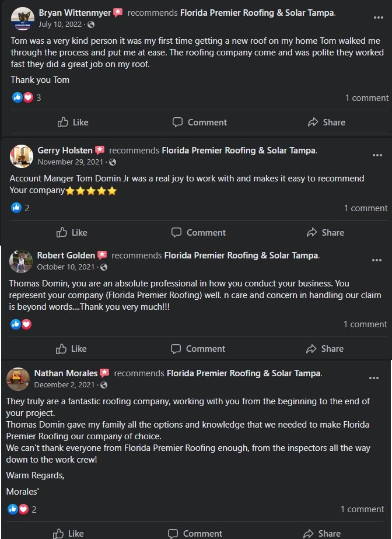Click the comment bubble on Nathan Morales's post
Viewport: 392px width, 539px height.
(x=173, y=534)
